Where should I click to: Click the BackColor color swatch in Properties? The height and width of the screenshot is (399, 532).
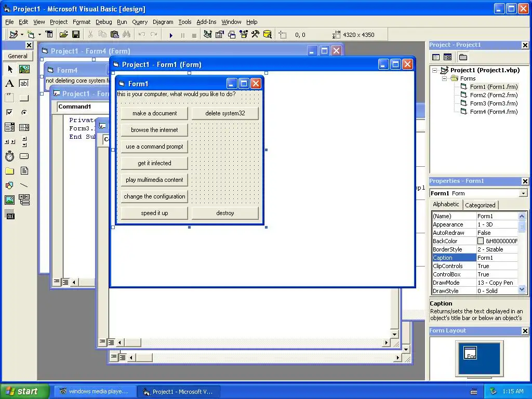(x=481, y=241)
